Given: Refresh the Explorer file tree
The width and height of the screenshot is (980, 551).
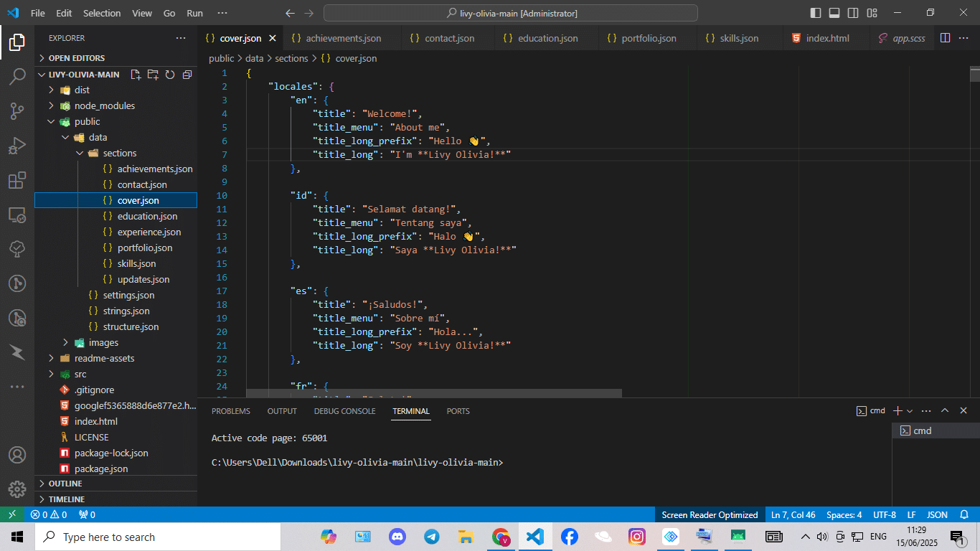Looking at the screenshot, I should click(169, 74).
